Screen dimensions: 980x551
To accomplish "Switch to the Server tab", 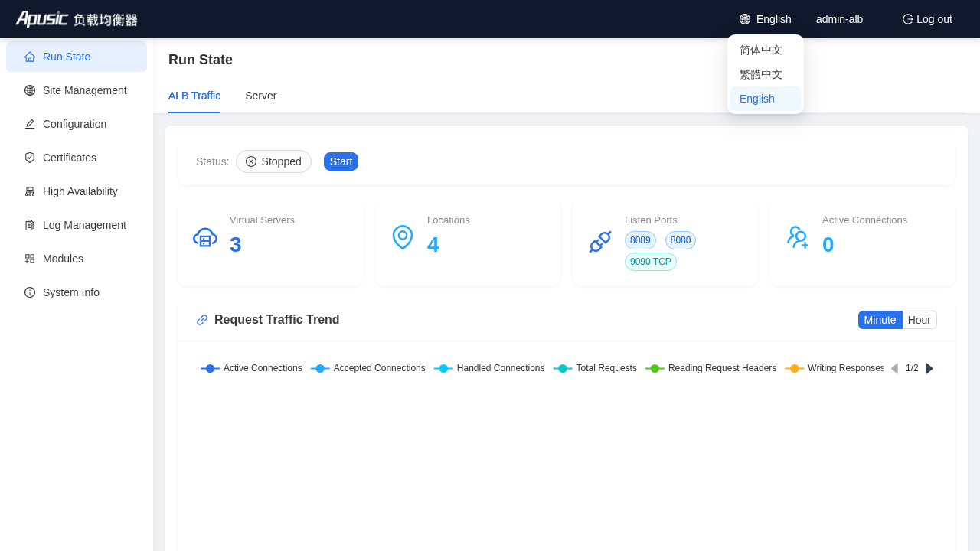I will 260,96.
